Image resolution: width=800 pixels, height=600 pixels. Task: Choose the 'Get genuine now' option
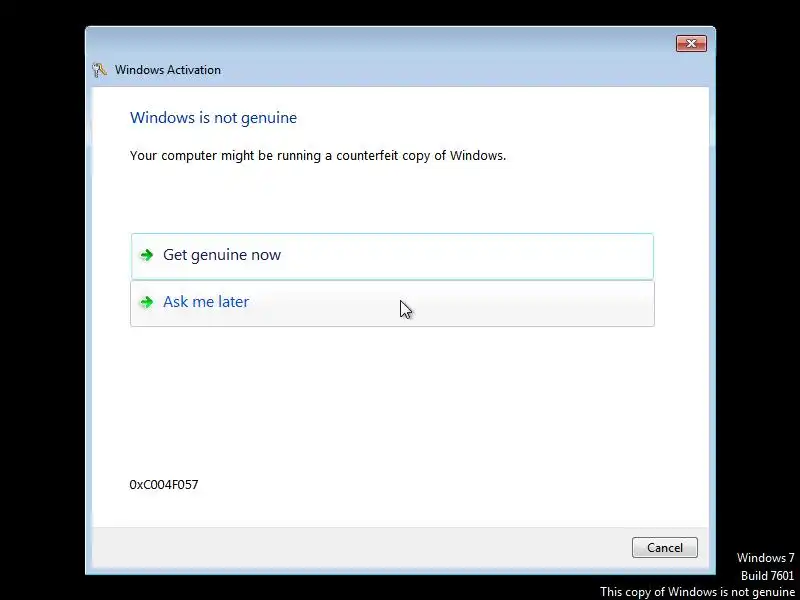pyautogui.click(x=392, y=256)
